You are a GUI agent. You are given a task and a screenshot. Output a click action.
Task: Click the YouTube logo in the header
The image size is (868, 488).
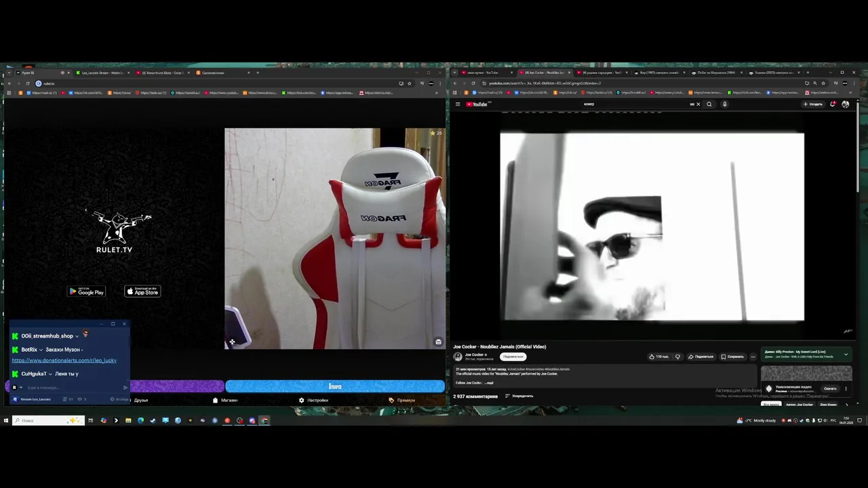477,104
